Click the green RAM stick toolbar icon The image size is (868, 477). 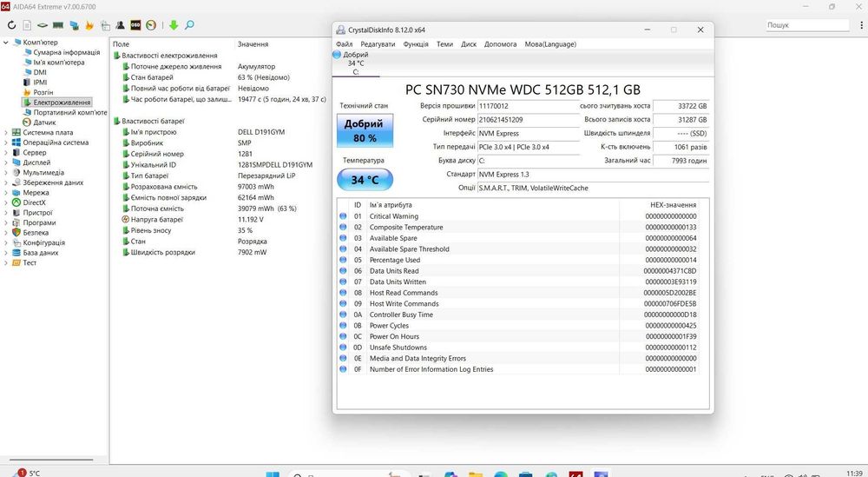click(x=58, y=25)
